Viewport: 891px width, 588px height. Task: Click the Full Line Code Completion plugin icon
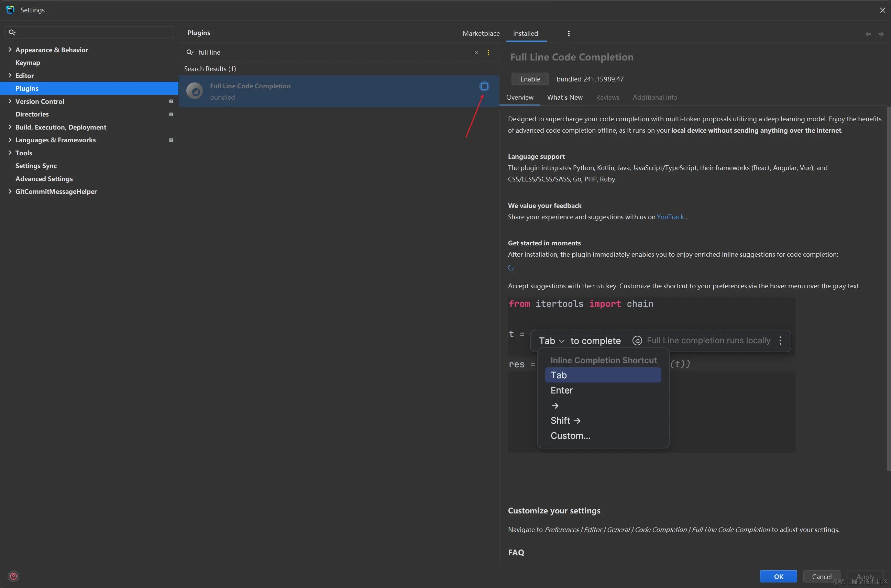[x=195, y=91]
